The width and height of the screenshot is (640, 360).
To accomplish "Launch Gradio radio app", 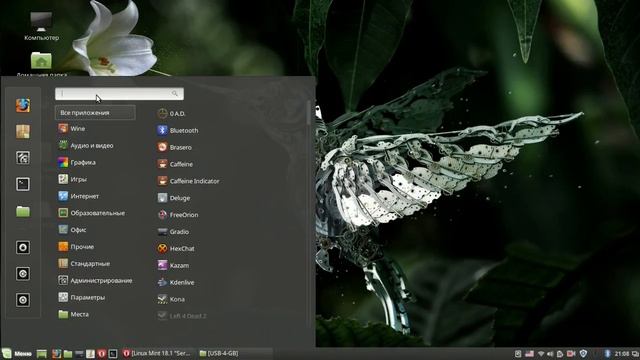I will coord(173,231).
